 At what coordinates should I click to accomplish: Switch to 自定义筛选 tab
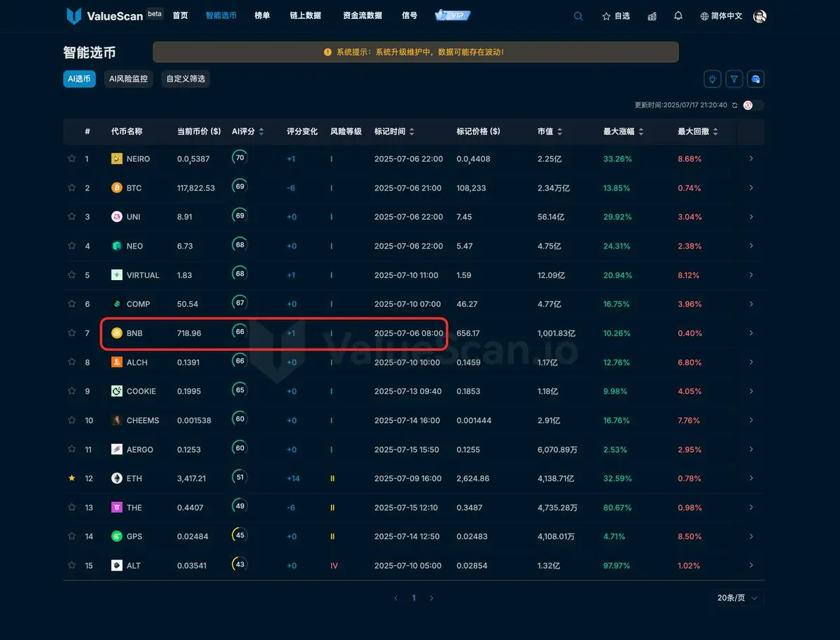click(185, 79)
